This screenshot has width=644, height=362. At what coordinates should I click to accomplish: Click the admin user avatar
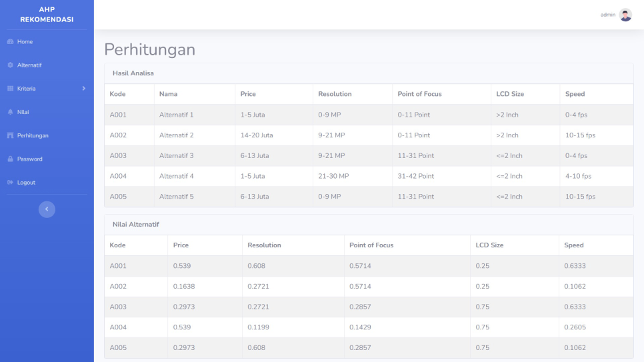625,15
